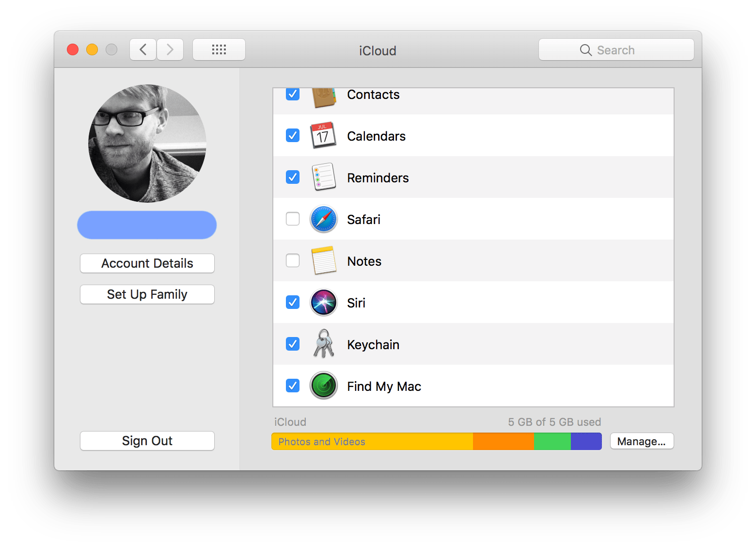Enable Notes iCloud syncing
Screen dimensions: 756x548
(x=292, y=260)
